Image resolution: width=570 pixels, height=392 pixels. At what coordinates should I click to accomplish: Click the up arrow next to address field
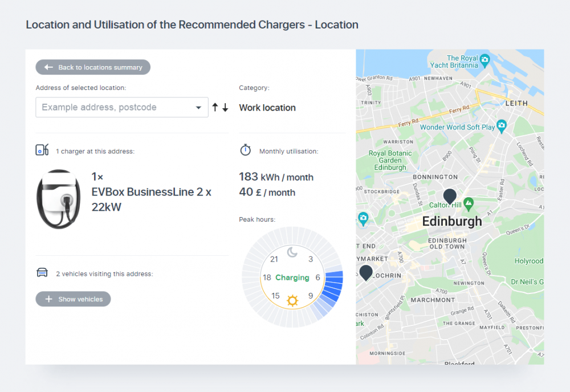coord(215,107)
